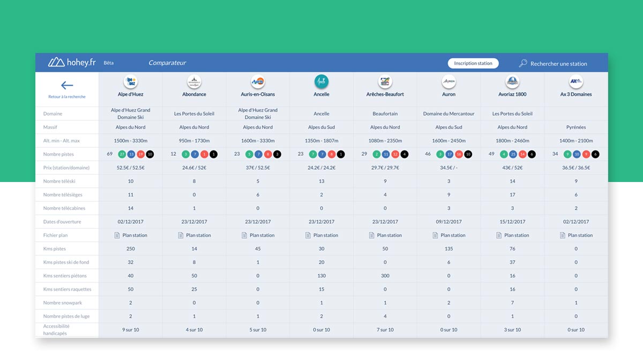Click the magnifying glass search icon
Image resolution: width=643 pixels, height=364 pixels.
tap(523, 63)
